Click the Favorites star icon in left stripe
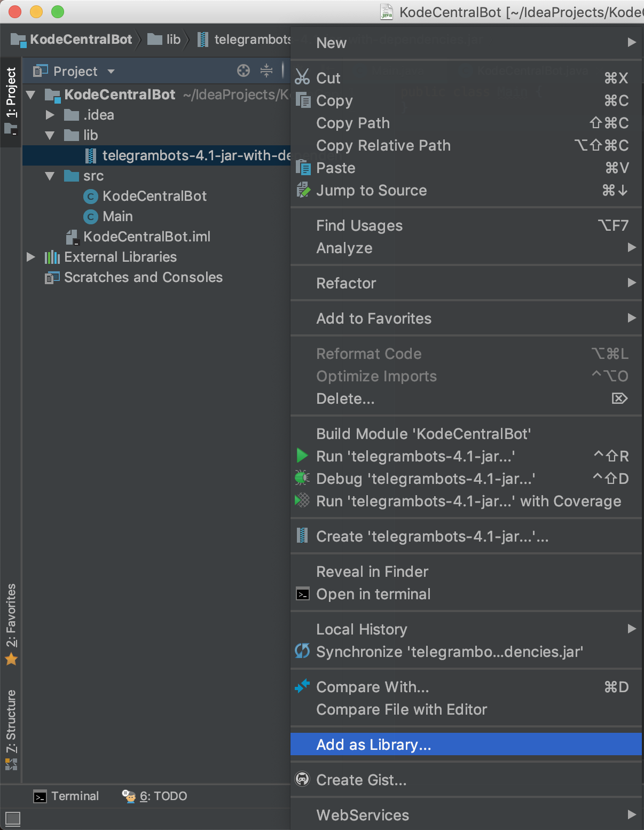The image size is (644, 830). point(11,659)
